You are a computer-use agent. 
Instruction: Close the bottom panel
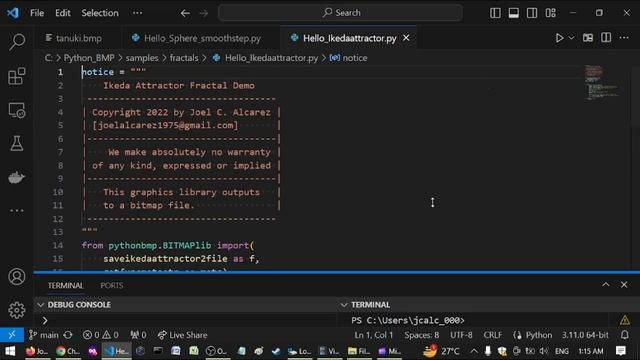pyautogui.click(x=624, y=284)
